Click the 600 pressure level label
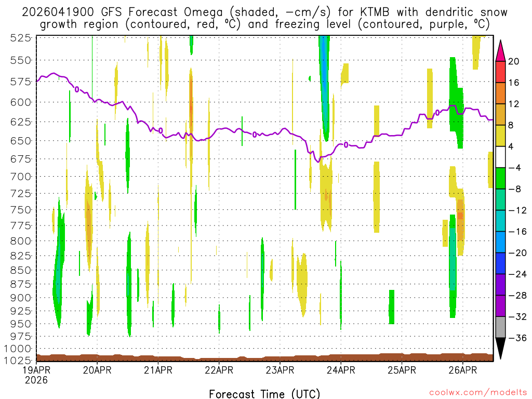 21,102
